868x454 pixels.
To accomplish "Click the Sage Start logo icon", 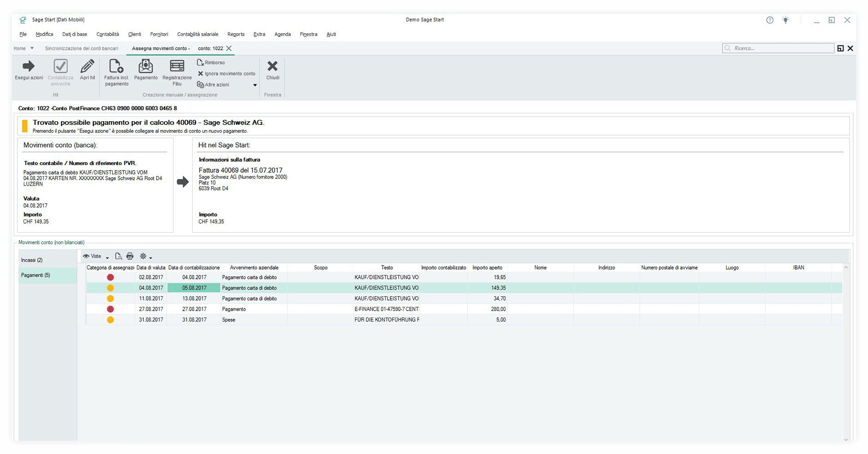I will coord(23,20).
